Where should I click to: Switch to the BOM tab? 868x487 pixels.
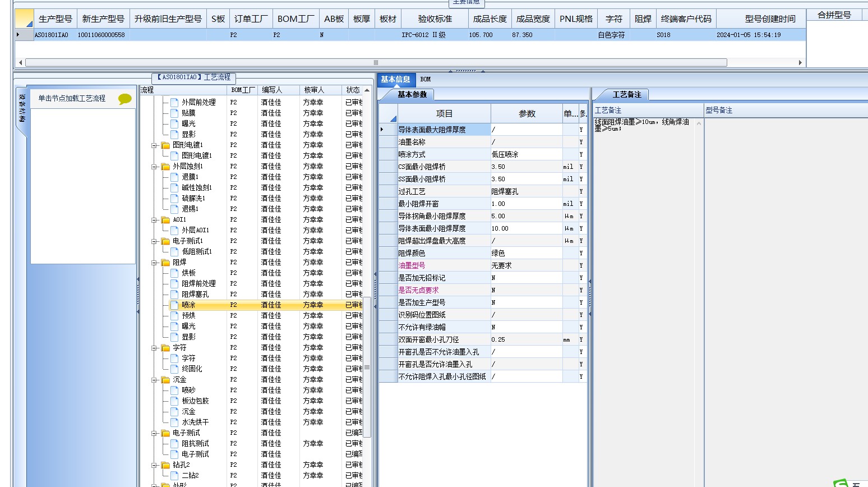click(x=426, y=79)
